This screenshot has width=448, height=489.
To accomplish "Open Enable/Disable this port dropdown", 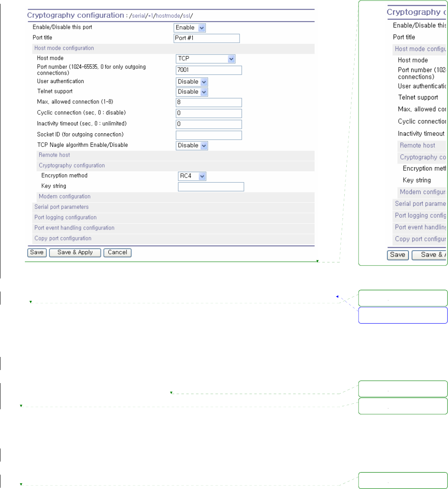I will pos(189,28).
